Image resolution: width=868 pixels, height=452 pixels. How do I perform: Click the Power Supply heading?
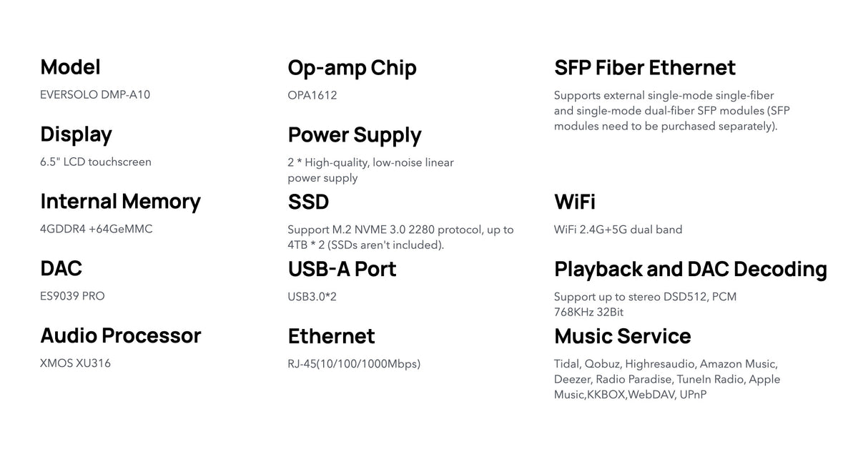(x=355, y=135)
